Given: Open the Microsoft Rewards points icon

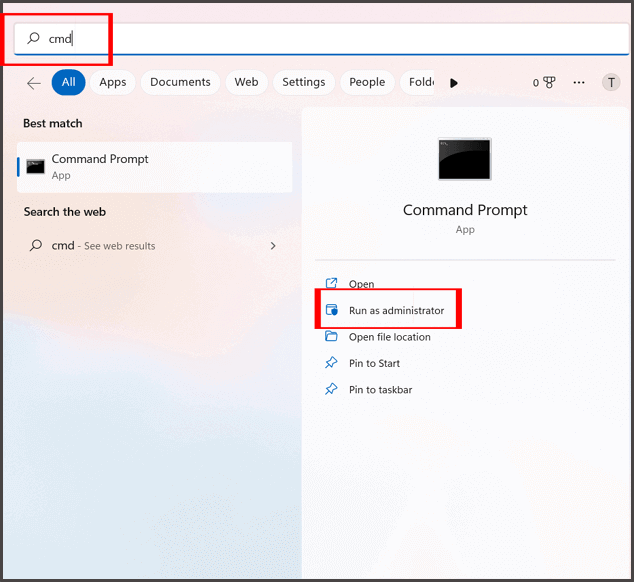Looking at the screenshot, I should pos(544,83).
